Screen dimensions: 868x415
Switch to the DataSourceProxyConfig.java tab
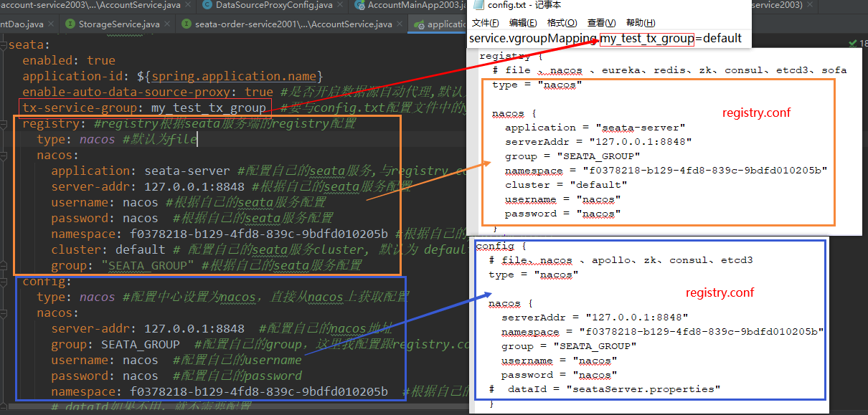tap(272, 6)
